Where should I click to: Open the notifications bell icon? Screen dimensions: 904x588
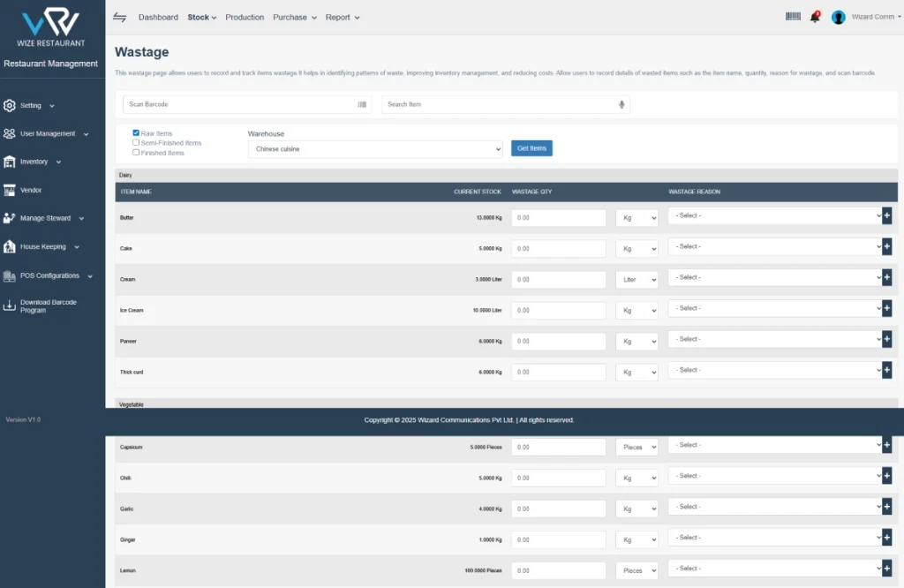(814, 17)
